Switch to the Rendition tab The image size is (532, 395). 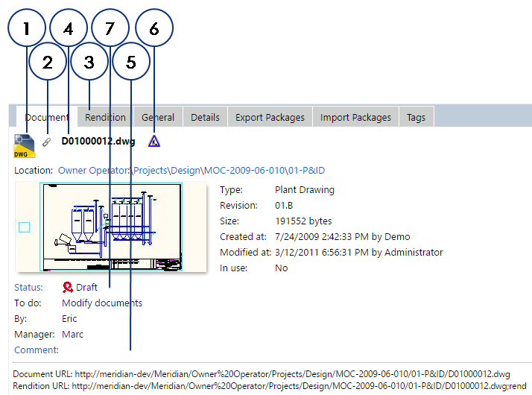105,117
